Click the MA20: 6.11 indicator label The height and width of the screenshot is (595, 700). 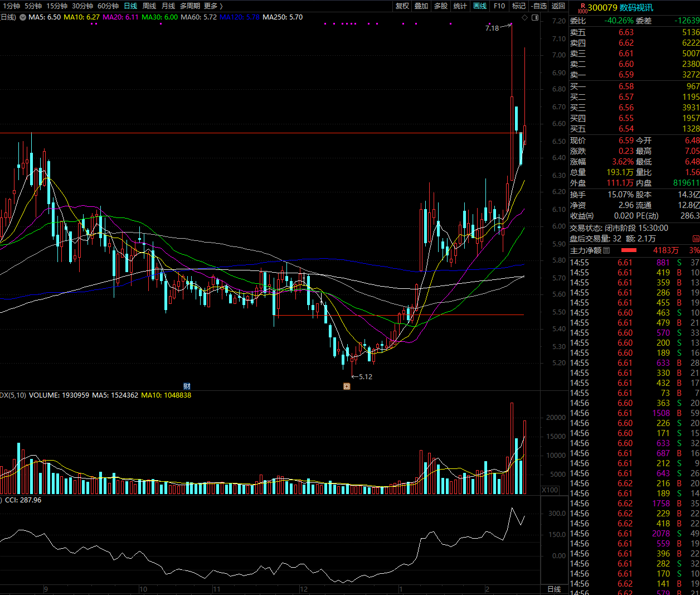pos(120,17)
